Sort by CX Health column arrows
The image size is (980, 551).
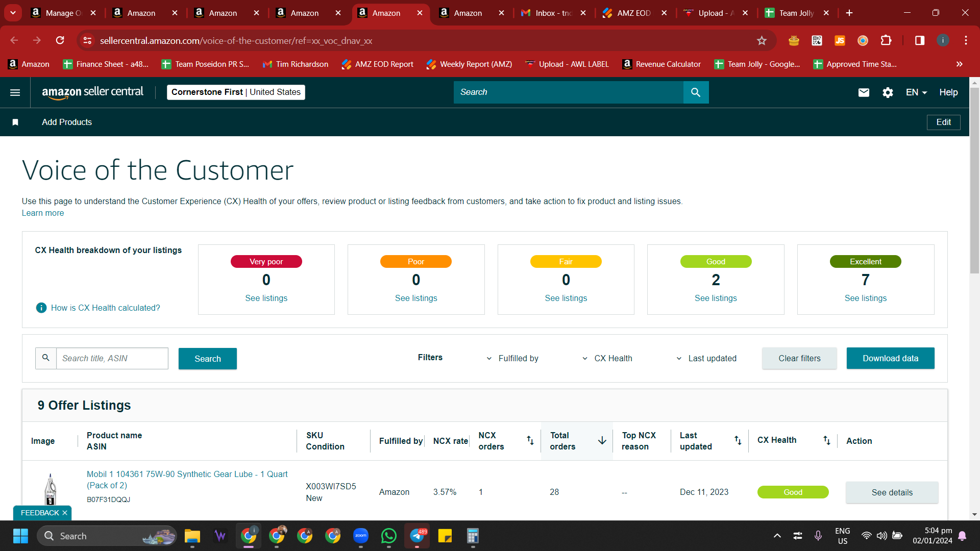coord(827,440)
